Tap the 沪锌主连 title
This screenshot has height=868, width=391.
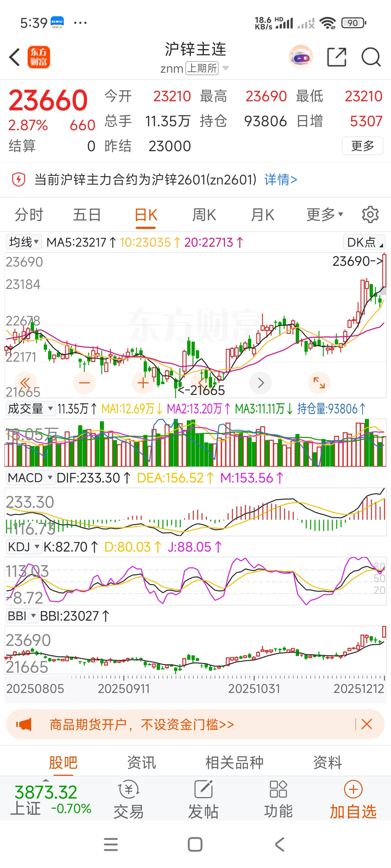(x=195, y=49)
